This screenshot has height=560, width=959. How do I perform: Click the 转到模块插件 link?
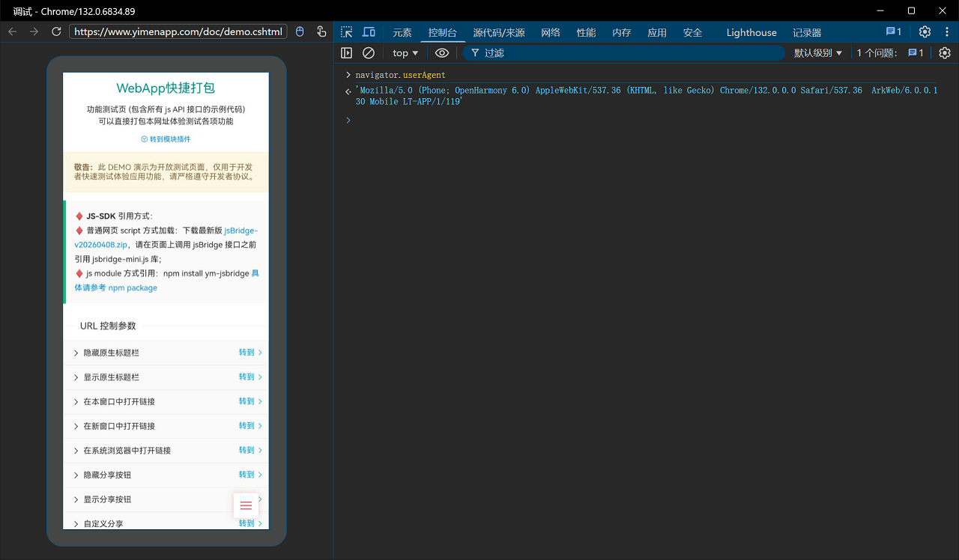pos(166,139)
